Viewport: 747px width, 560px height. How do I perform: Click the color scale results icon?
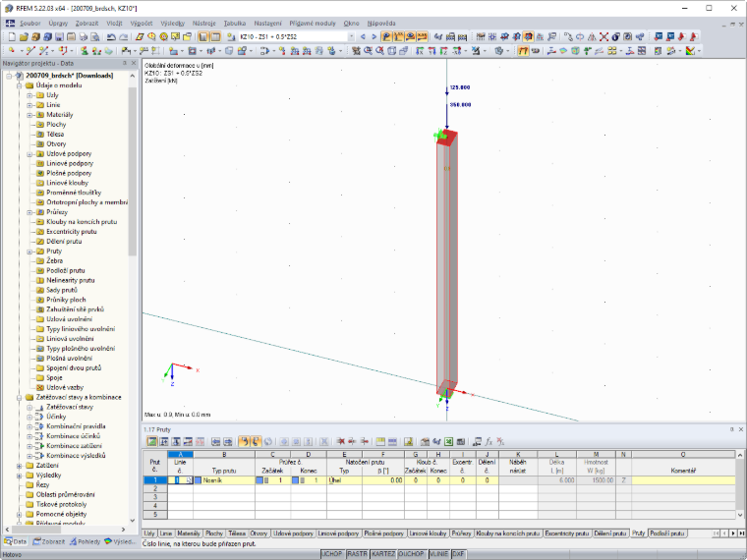tap(691, 50)
